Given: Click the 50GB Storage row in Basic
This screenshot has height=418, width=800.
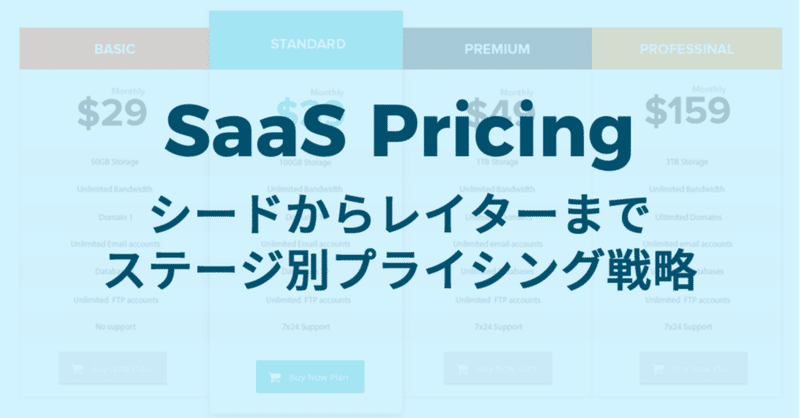Looking at the screenshot, I should [x=114, y=162].
